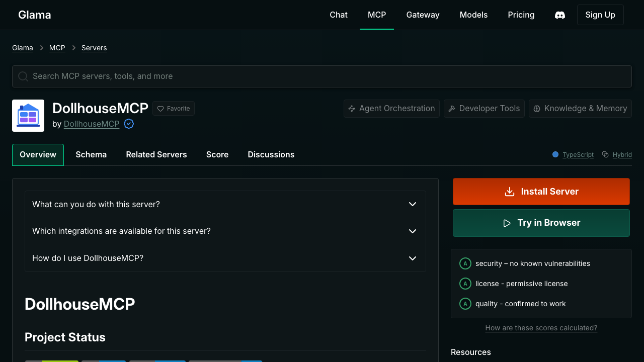Click the DollhouseMCP house logo icon
The height and width of the screenshot is (362, 644).
(x=28, y=116)
